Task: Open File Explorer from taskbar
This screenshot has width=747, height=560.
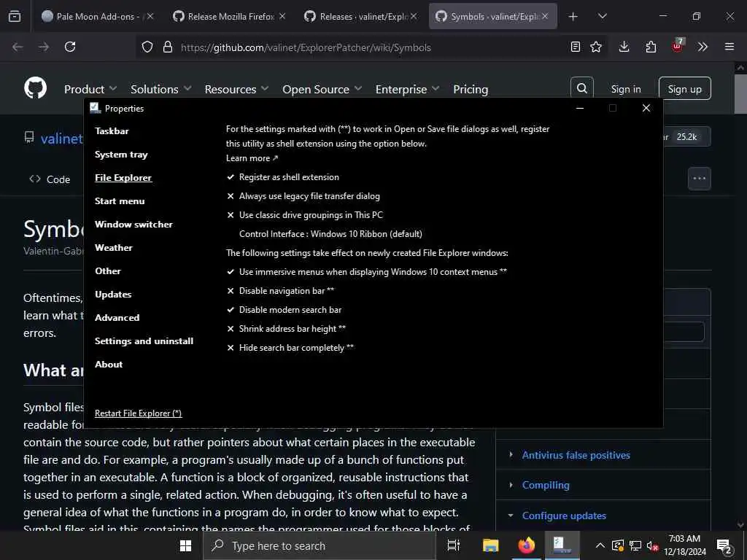Action: point(490,545)
